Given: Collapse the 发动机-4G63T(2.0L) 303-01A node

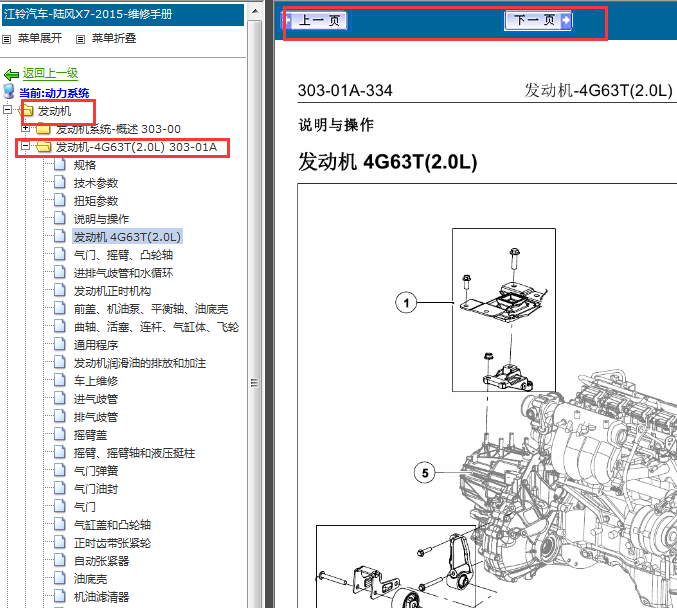Looking at the screenshot, I should [x=25, y=146].
